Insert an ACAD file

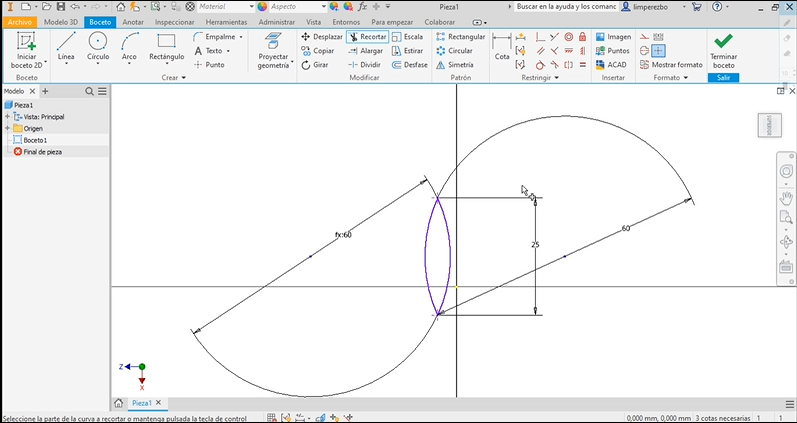(x=611, y=65)
